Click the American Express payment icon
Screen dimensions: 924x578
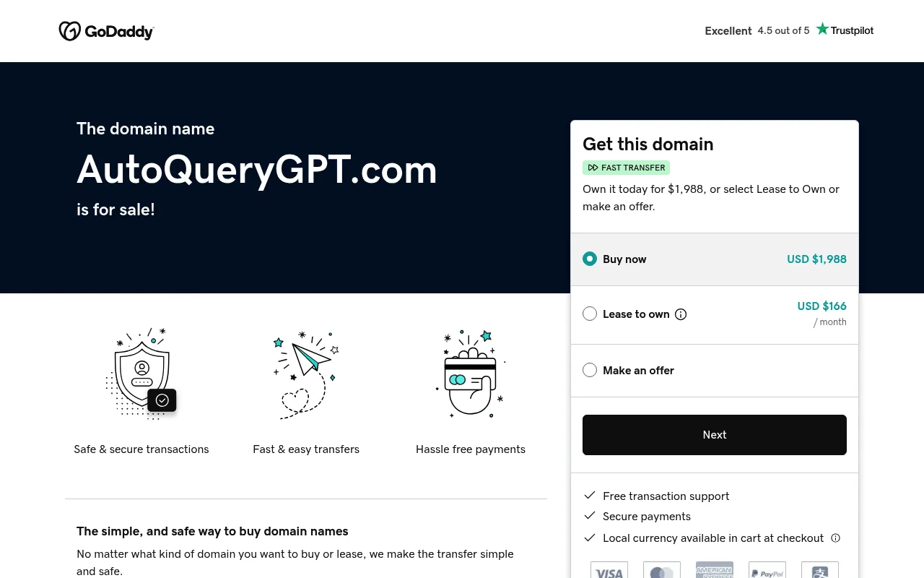715,570
